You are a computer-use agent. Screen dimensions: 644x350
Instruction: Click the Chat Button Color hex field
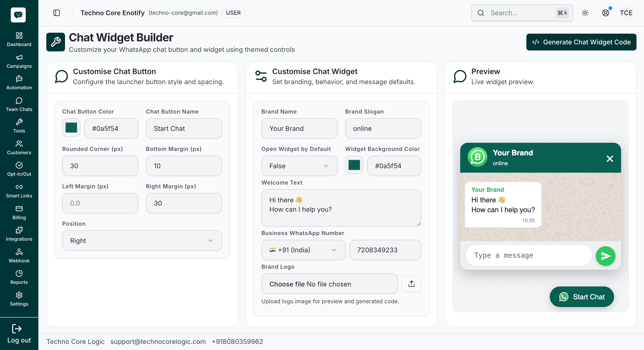(x=111, y=129)
